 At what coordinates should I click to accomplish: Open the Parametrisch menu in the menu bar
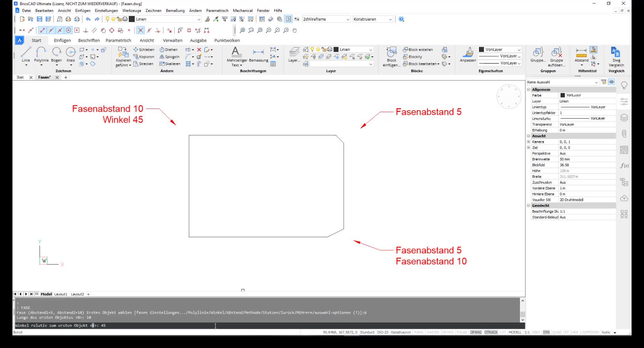click(x=217, y=10)
